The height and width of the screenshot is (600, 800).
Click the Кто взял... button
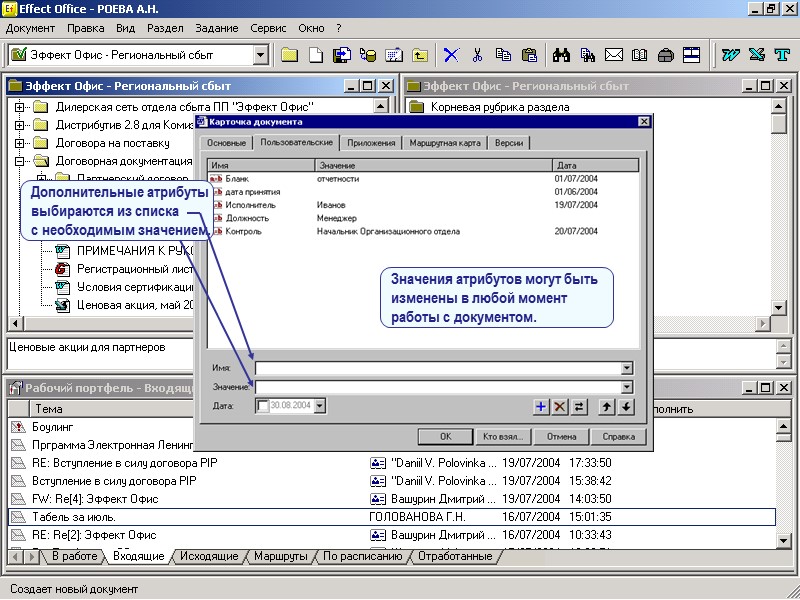pos(503,437)
